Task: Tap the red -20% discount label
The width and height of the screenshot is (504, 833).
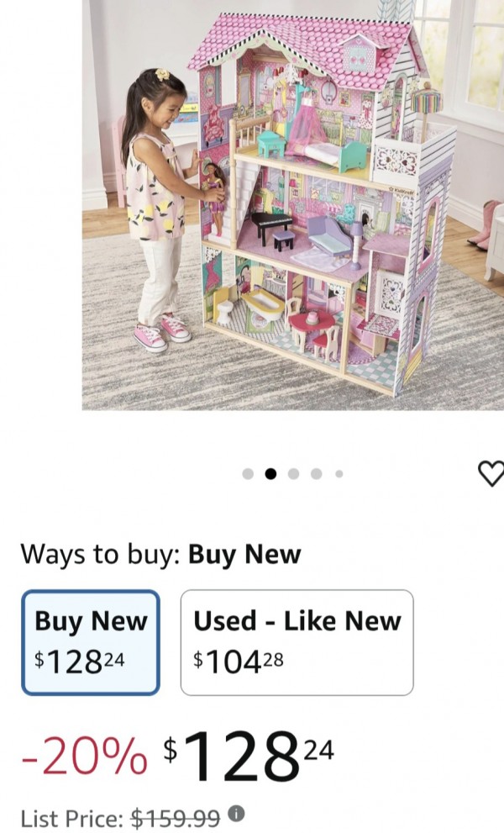Action: (85, 756)
